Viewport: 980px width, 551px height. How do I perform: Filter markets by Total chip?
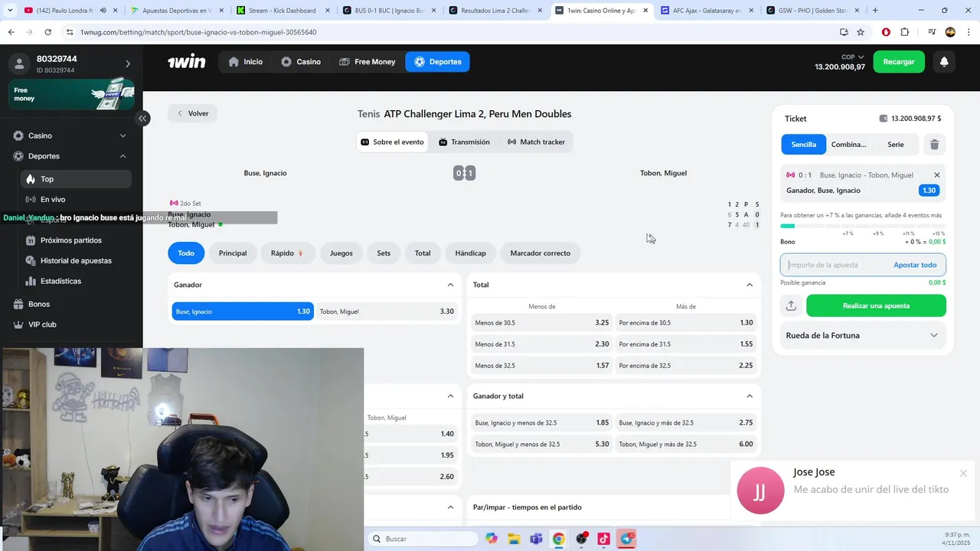coord(423,253)
